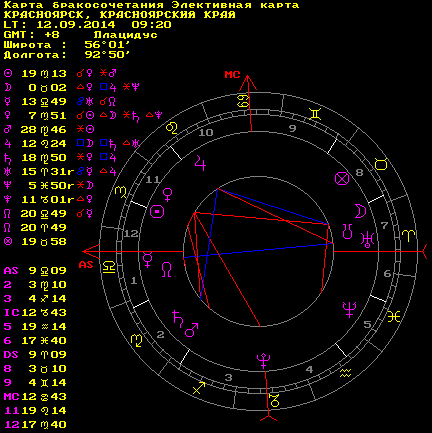Click the Venus symbol inside the wheel

point(167,195)
